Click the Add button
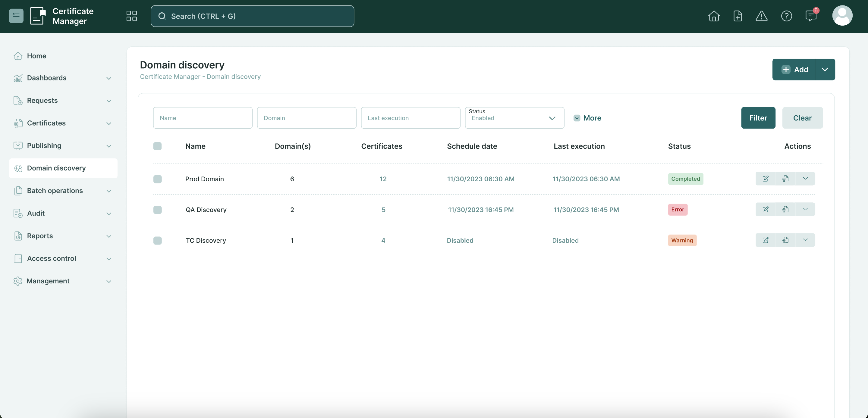Viewport: 868px width, 418px height. coord(794,69)
